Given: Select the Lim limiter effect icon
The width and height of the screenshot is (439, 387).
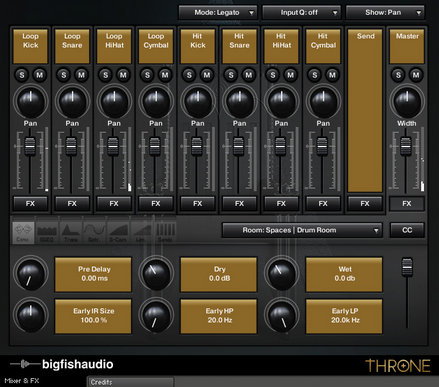Looking at the screenshot, I should click(x=141, y=232).
